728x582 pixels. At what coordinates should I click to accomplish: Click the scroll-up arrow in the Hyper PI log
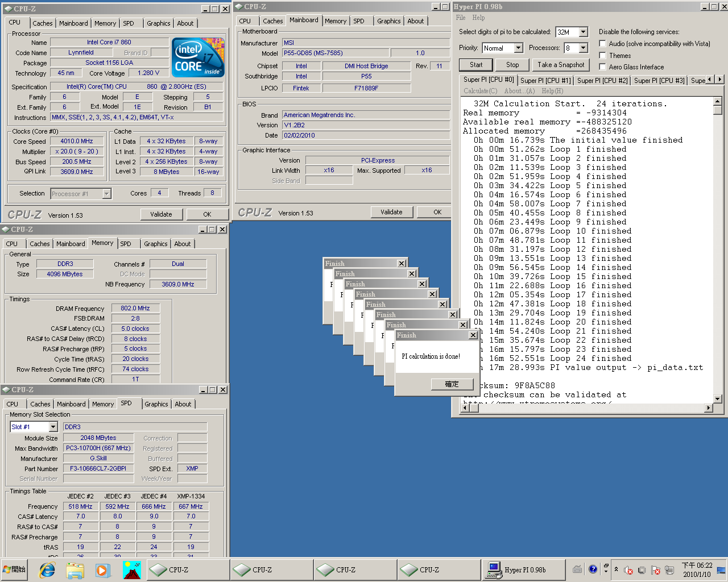(717, 102)
